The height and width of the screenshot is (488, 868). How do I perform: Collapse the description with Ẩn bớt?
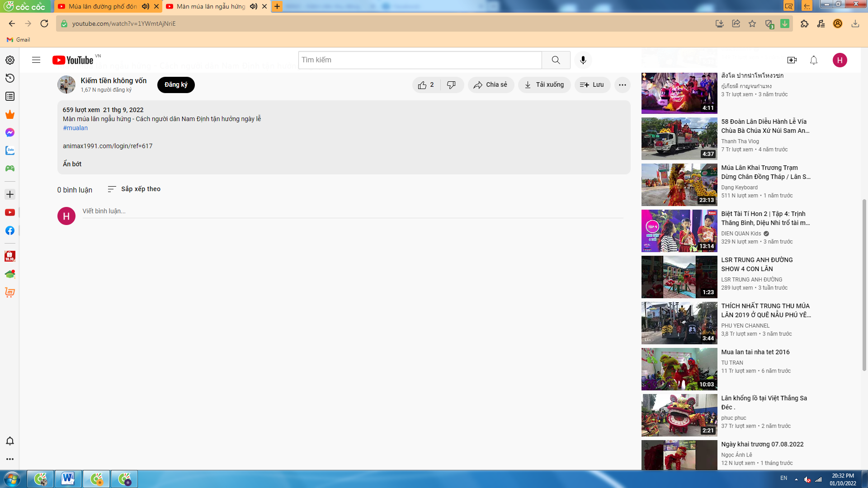(x=72, y=164)
